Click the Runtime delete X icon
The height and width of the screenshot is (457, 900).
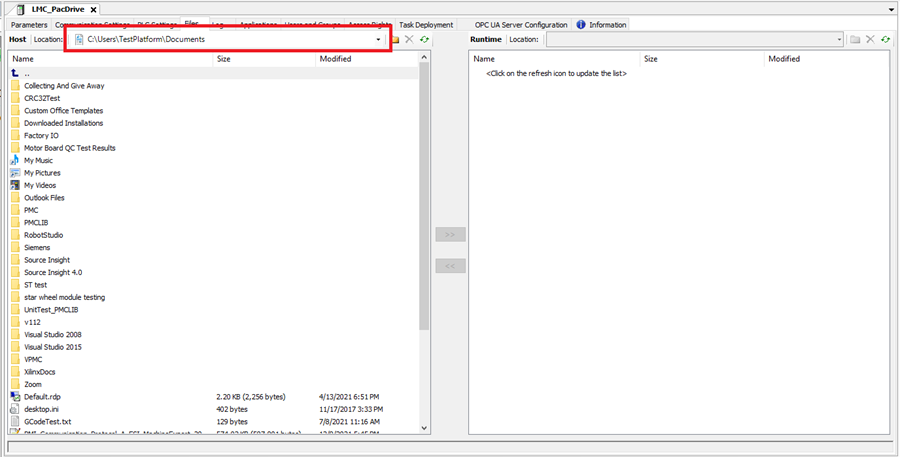[870, 39]
